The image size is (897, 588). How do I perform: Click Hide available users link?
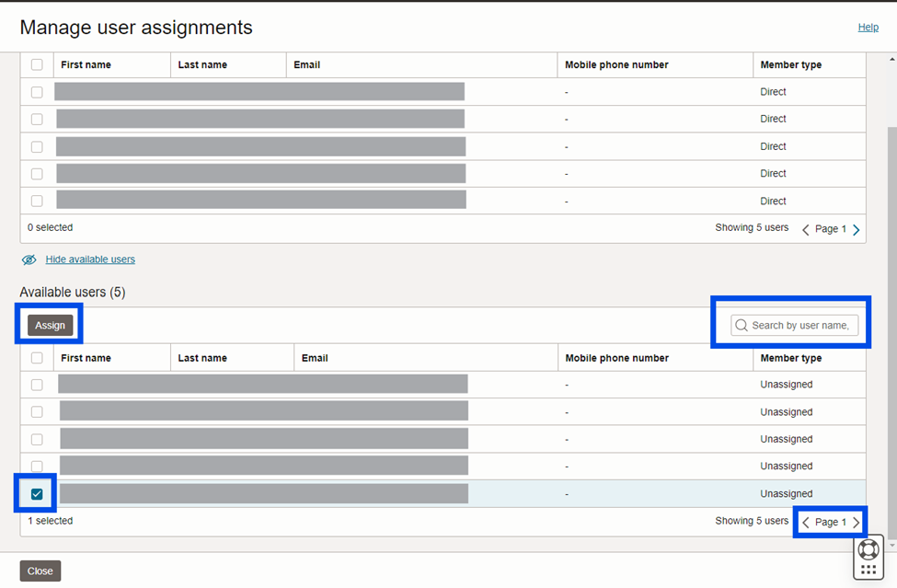(x=90, y=259)
